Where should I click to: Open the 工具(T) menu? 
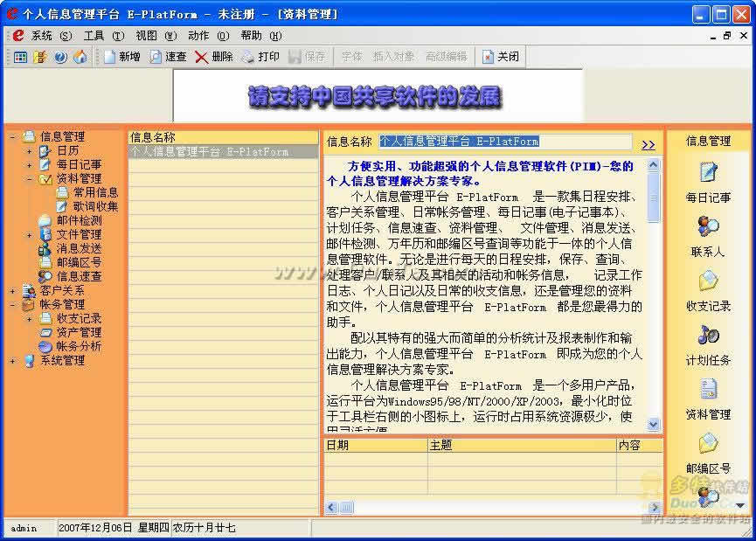click(x=104, y=36)
